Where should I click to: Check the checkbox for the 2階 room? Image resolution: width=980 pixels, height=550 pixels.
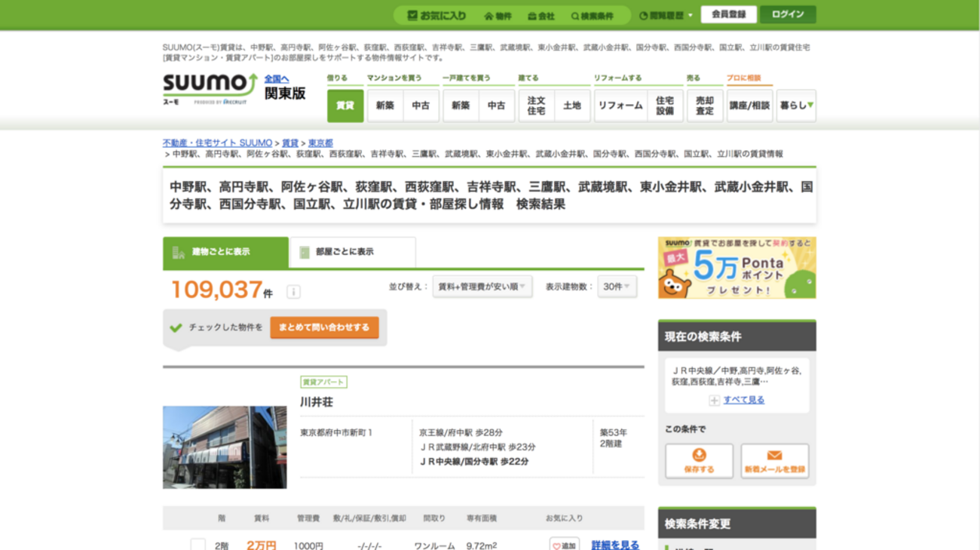(198, 545)
